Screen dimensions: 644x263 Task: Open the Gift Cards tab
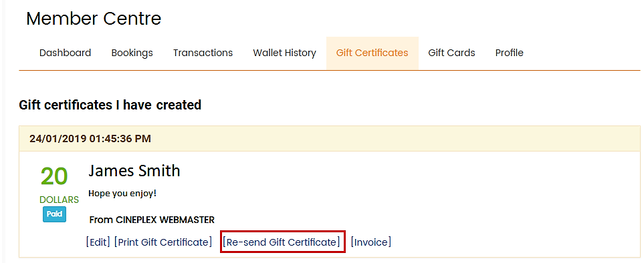pos(451,53)
